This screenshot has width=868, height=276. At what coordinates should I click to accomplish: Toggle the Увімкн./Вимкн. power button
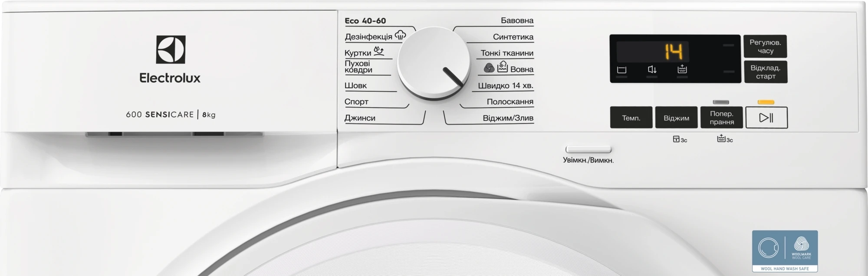tap(588, 150)
